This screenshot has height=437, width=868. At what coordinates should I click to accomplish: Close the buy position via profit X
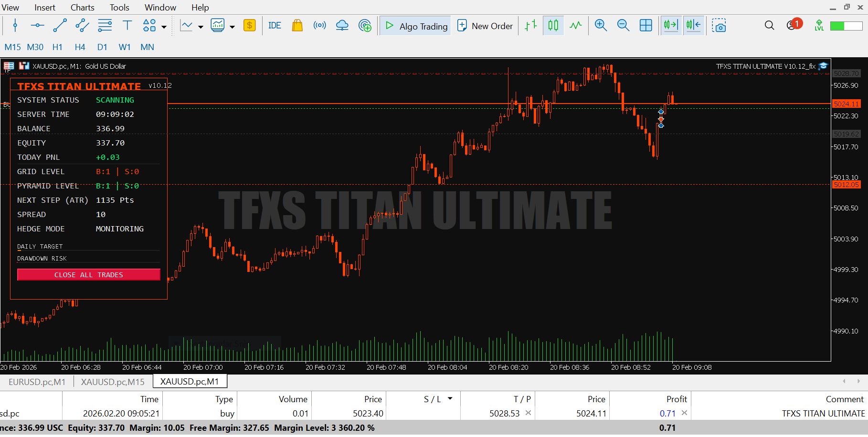684,413
